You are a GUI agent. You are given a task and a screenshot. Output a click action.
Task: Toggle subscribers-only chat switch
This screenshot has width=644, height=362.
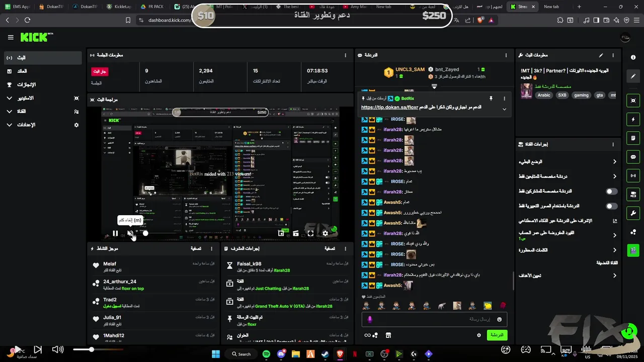coord(612,192)
